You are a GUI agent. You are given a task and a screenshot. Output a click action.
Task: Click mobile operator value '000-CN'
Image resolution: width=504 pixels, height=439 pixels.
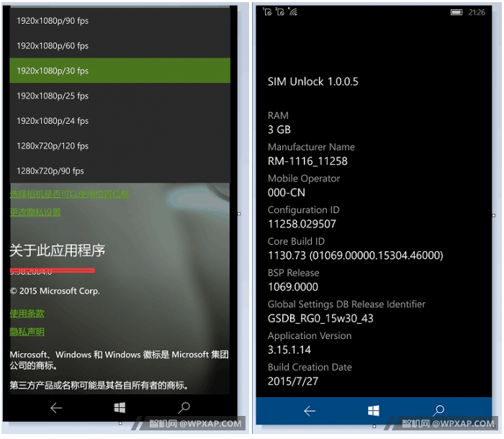coord(287,192)
